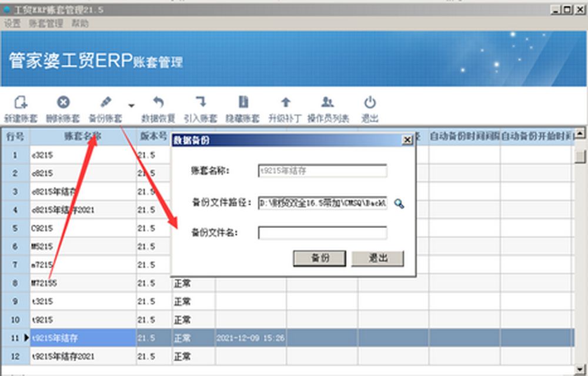The image size is (588, 376).
Task: Click the 数据恢复 restore icon
Action: (158, 102)
